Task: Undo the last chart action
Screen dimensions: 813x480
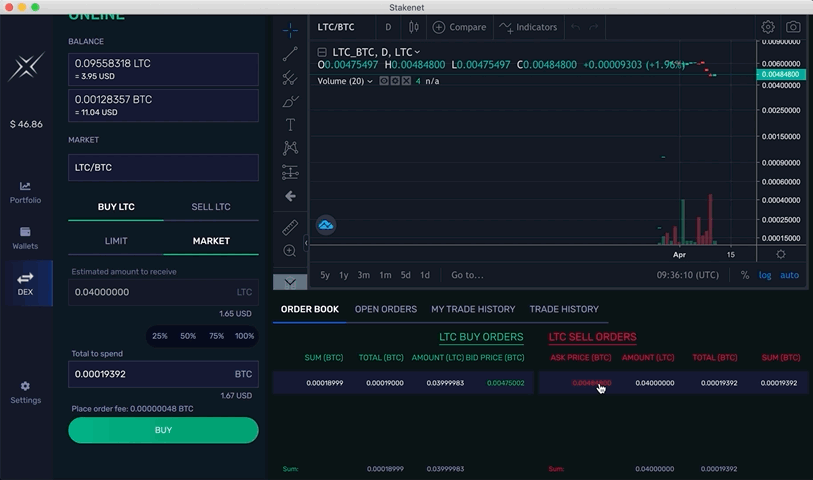Action: [576, 27]
